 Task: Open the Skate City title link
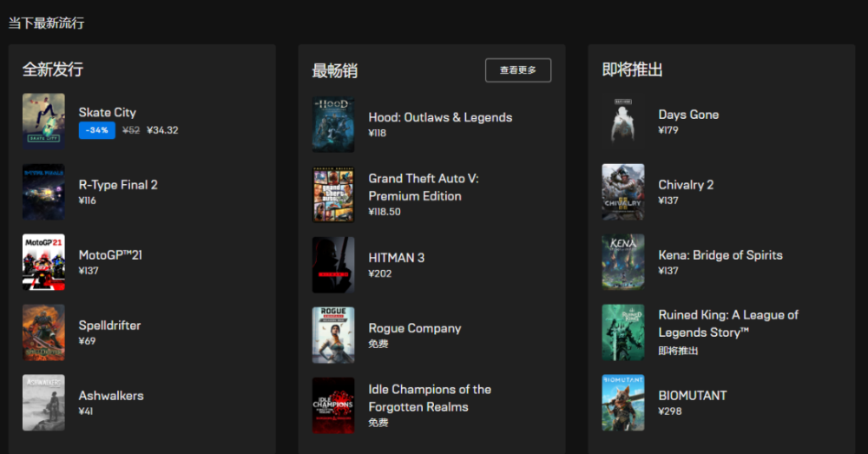coord(108,112)
